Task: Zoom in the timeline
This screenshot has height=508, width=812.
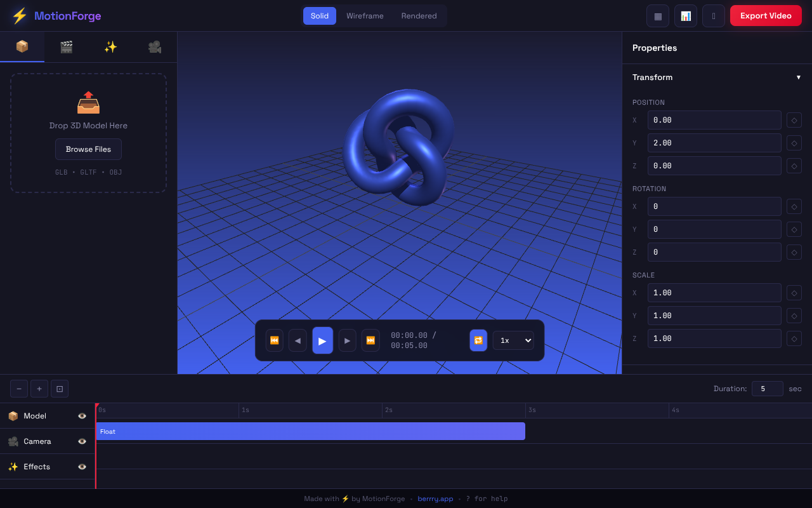Action: [x=39, y=389]
